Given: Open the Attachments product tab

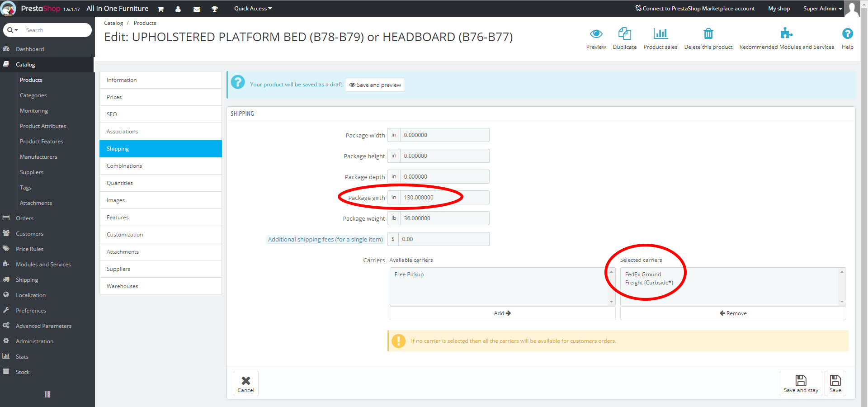Looking at the screenshot, I should pos(160,252).
